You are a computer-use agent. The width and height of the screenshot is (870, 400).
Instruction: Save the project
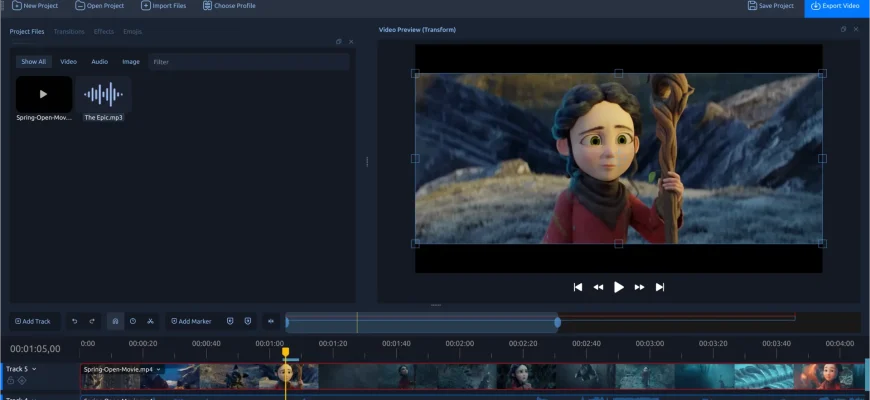coord(771,6)
